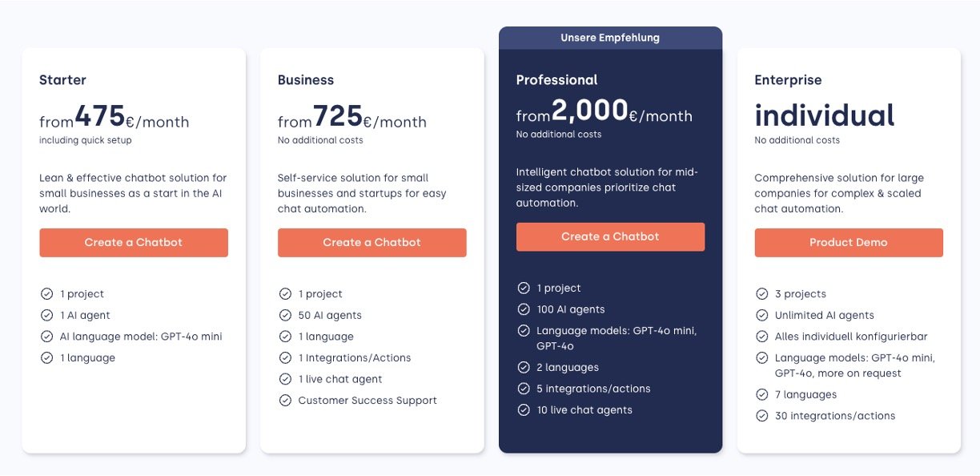Viewport: 980px width, 476px height.
Task: Open the Enterprise Product Demo button
Action: (x=848, y=243)
